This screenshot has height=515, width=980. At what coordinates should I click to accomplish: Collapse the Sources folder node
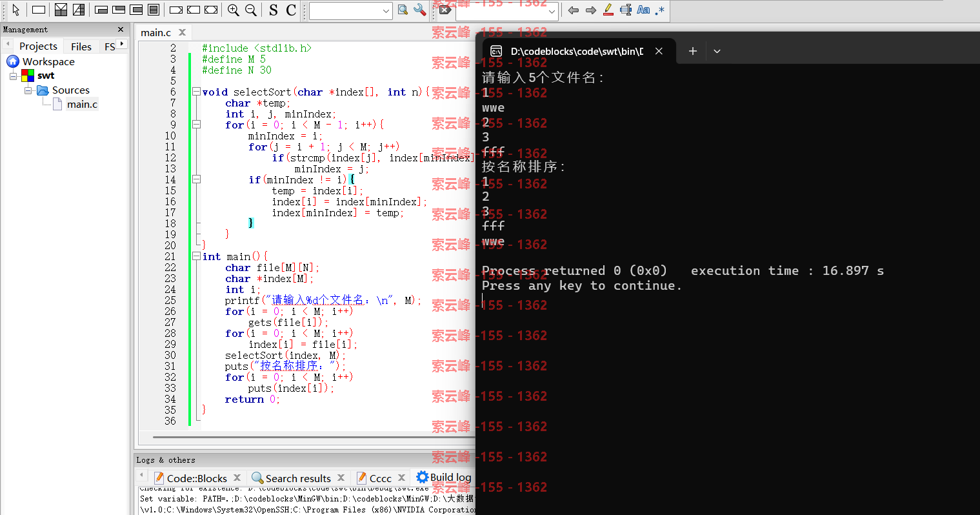pos(28,90)
